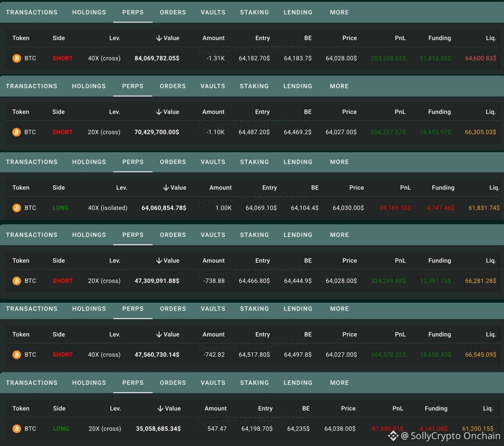Open the TRANSACTIONS tab above the 84,069,782.05$ position
504x446 pixels.
coord(32,12)
